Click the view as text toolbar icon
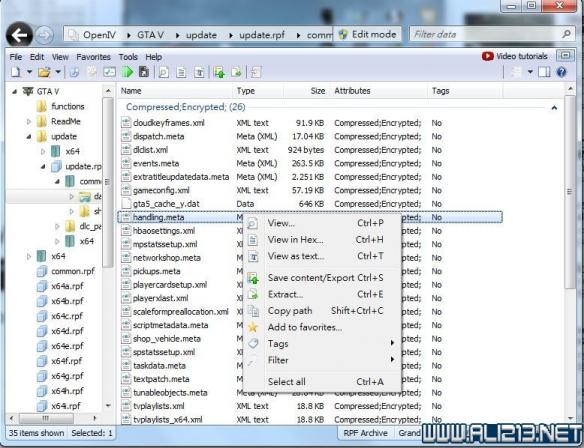The image size is (584, 448). pos(199,72)
